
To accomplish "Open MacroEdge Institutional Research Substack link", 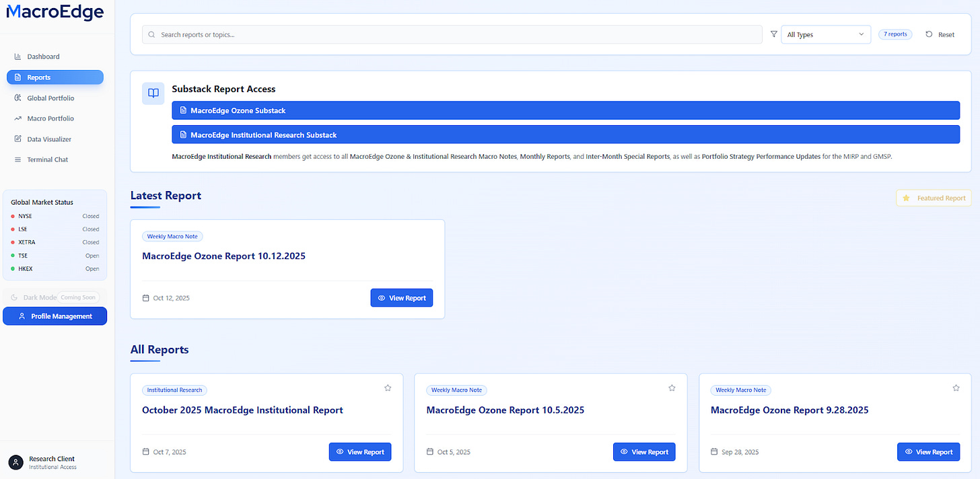I will (565, 135).
